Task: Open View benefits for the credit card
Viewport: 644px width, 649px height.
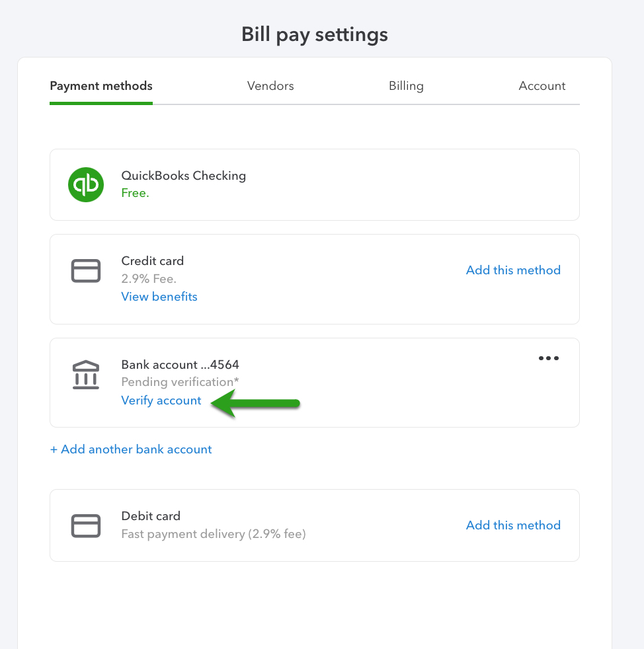Action: [x=159, y=297]
